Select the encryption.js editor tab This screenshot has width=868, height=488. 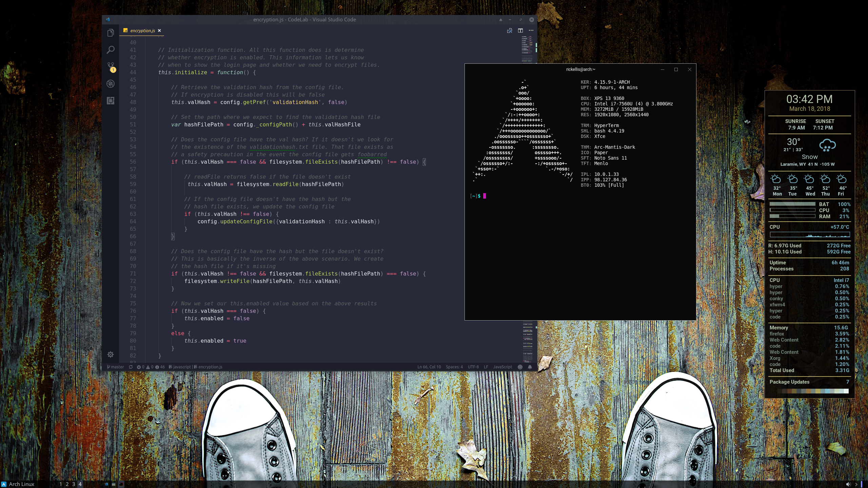(142, 30)
